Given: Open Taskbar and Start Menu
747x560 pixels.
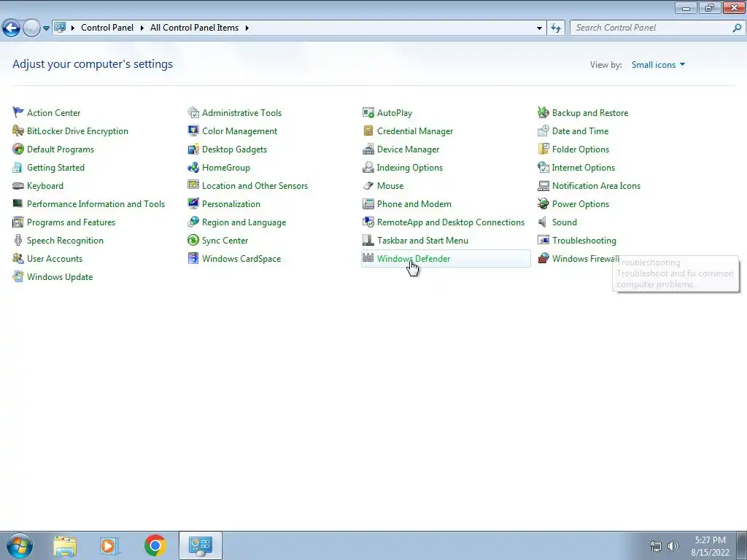Looking at the screenshot, I should 422,240.
